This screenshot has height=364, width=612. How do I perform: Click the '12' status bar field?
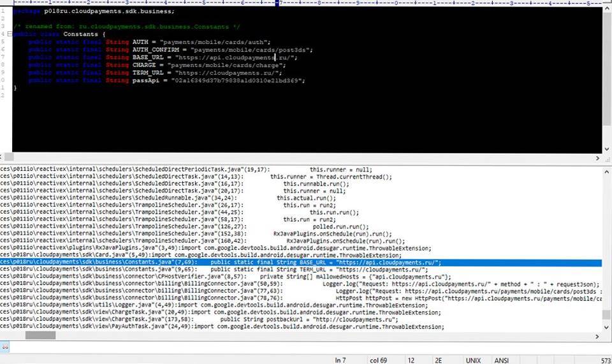411,360
